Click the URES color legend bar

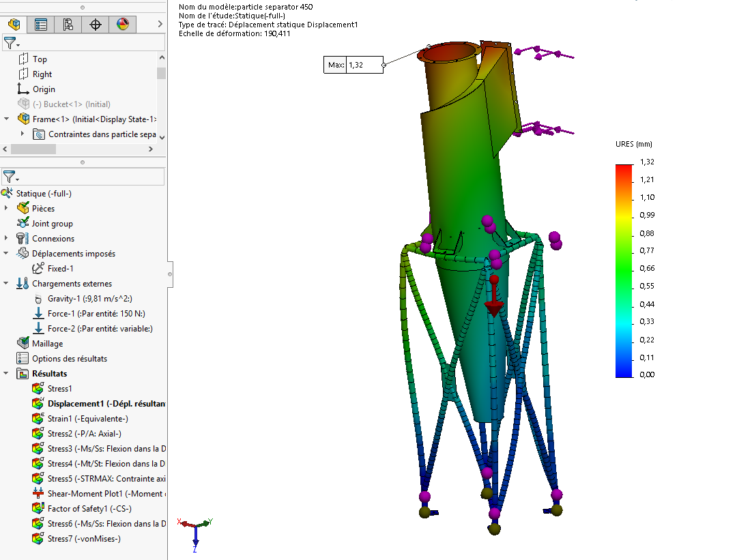(x=624, y=271)
